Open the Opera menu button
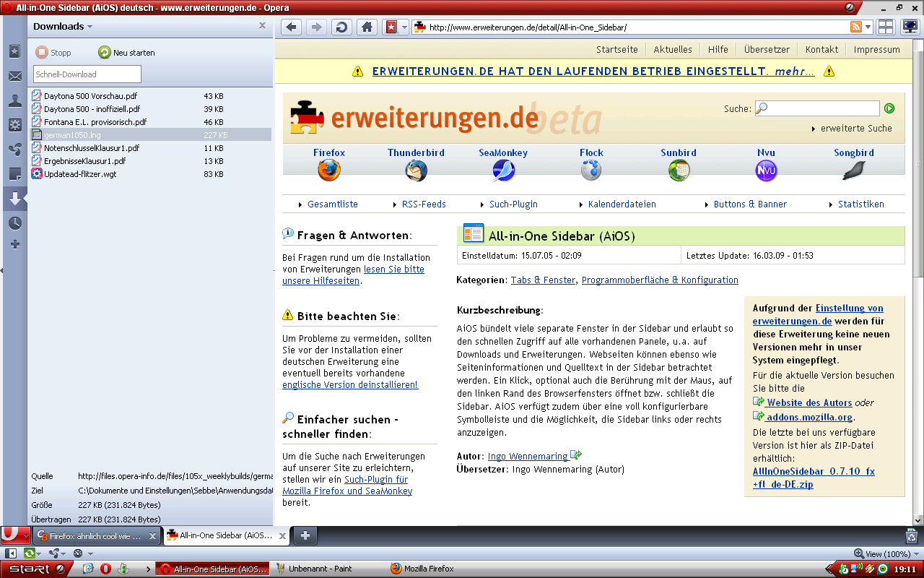 [14, 535]
